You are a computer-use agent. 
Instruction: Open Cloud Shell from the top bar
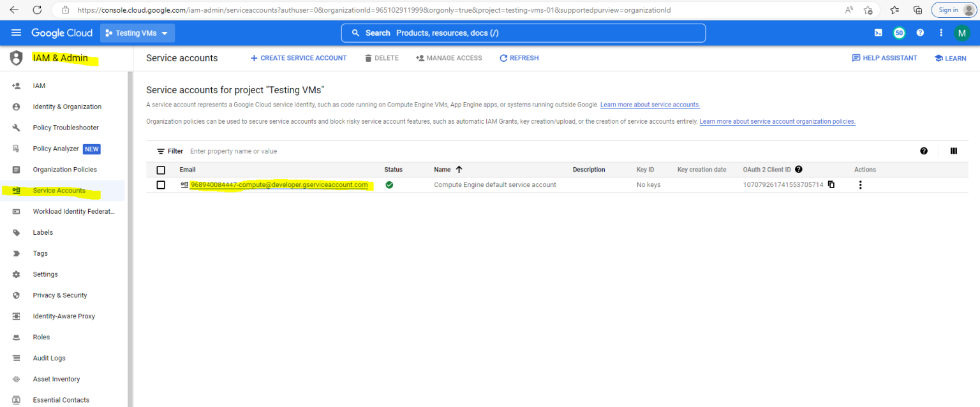tap(879, 33)
